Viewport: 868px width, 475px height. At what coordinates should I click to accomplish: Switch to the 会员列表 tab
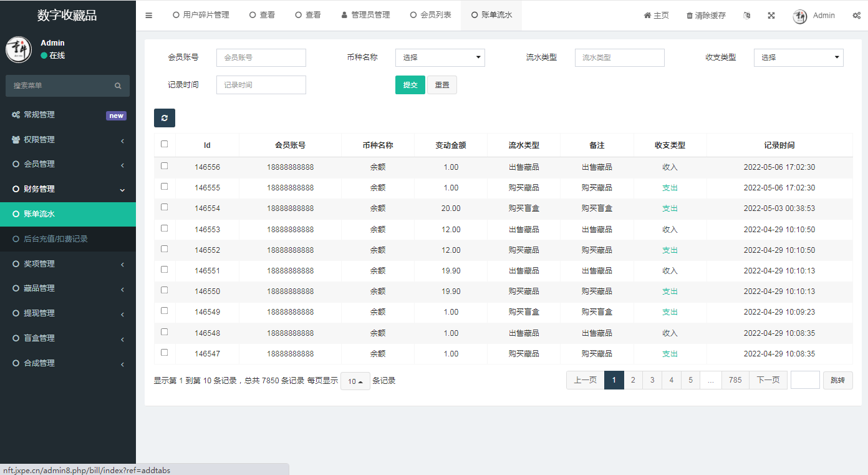click(x=430, y=15)
